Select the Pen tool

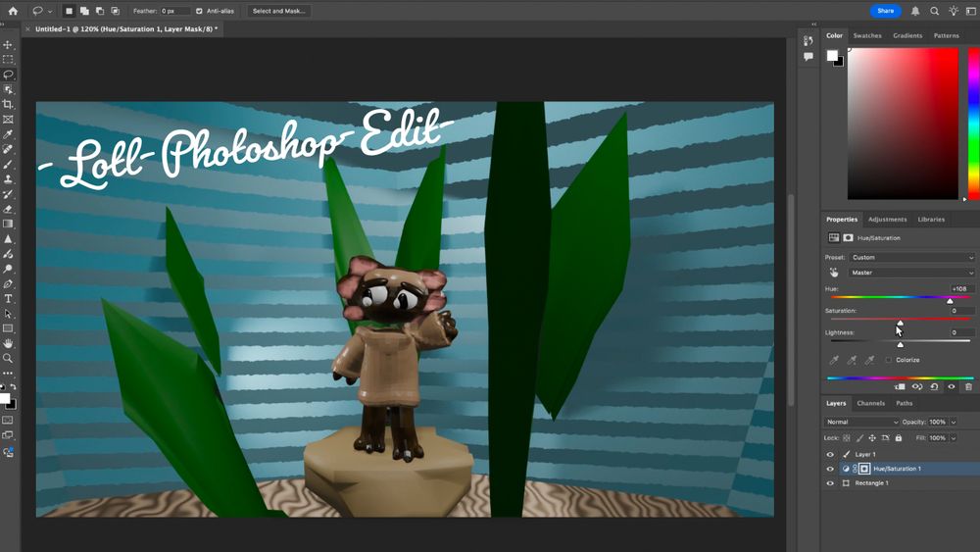(8, 283)
